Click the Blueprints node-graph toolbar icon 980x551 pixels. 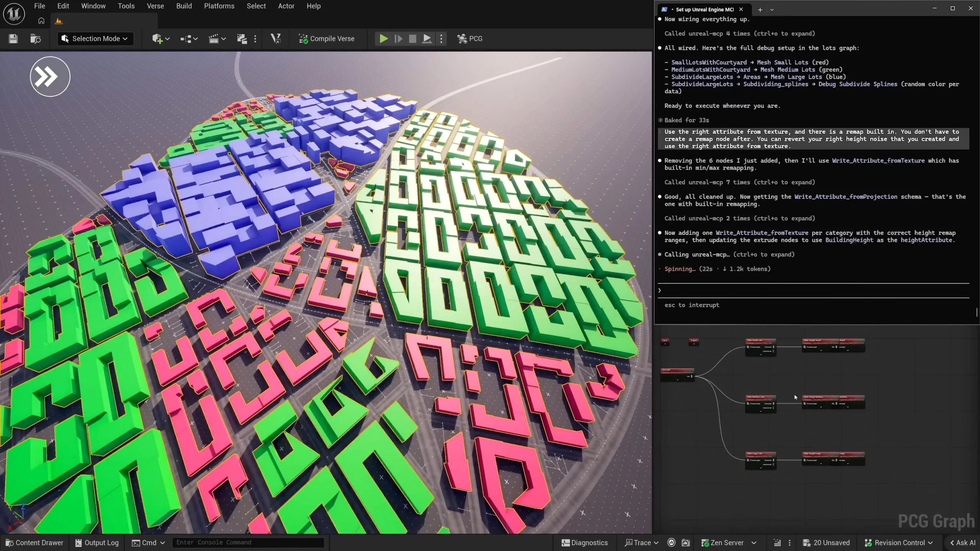coord(186,39)
